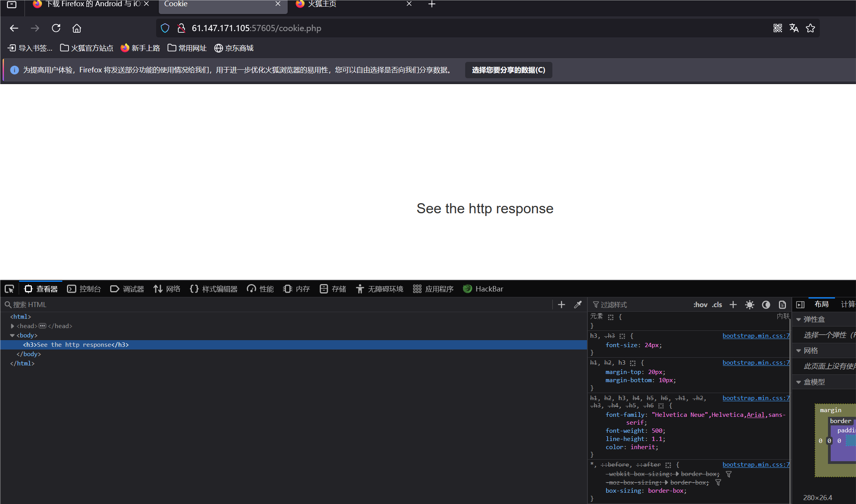Grab a color with the eyedropper tool
This screenshot has height=504, width=856.
pyautogui.click(x=578, y=304)
